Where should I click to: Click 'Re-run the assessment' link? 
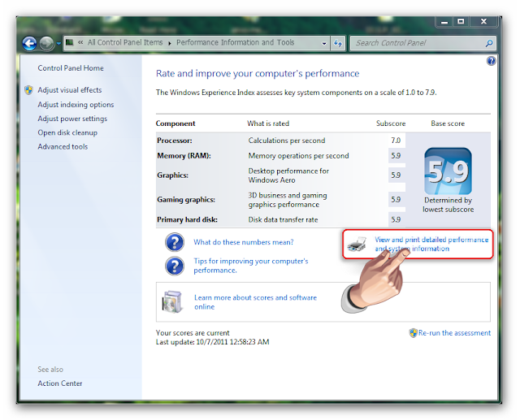(454, 333)
